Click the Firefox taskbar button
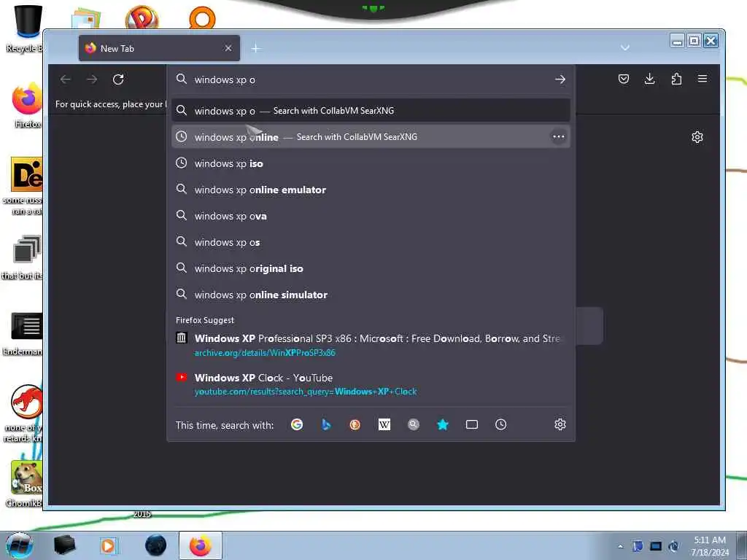 coord(200,545)
